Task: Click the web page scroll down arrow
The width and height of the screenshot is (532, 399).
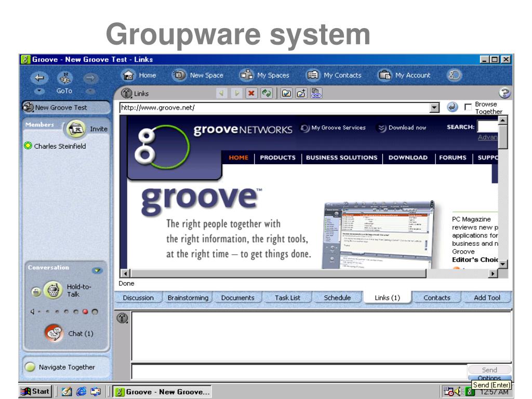Action: click(503, 264)
